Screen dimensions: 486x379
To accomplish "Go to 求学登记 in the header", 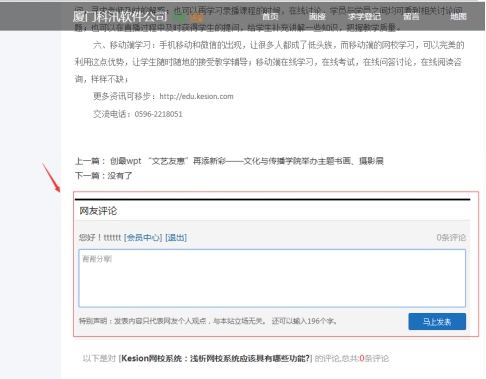I will pos(364,16).
